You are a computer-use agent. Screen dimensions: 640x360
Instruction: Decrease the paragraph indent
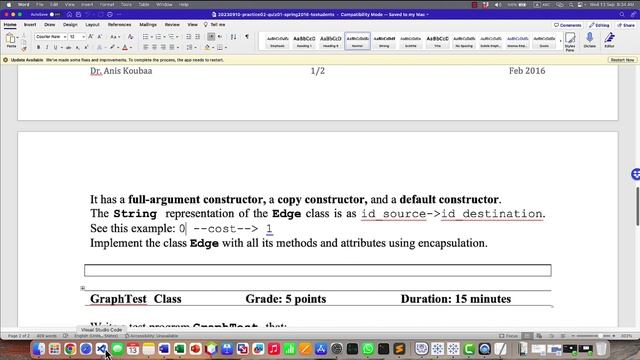(x=189, y=37)
